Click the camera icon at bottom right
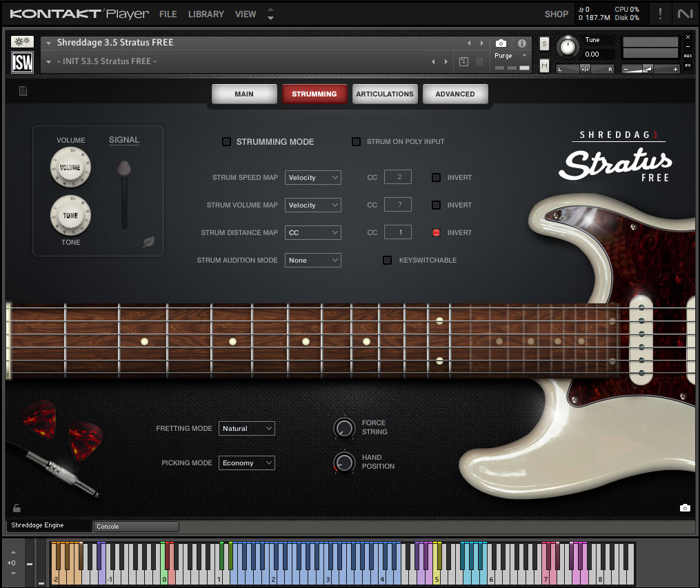The width and height of the screenshot is (700, 588). tap(685, 508)
